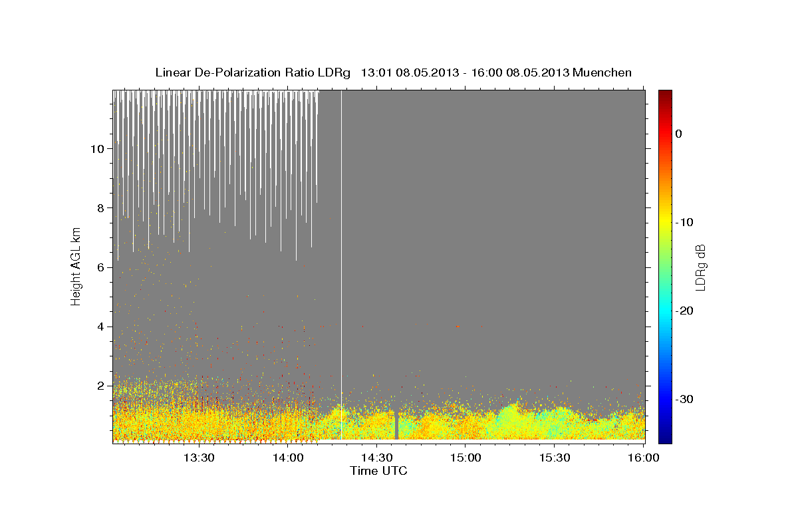
Task: Pick the dark red top of the colorbar
Action: coord(665,94)
